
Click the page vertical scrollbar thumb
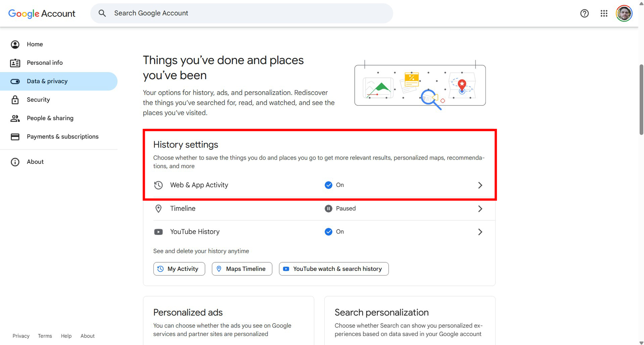[x=641, y=100]
